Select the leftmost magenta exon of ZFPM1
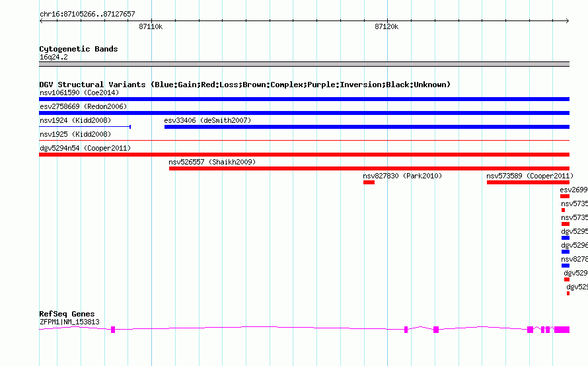Image resolution: width=588 pixels, height=366 pixels. click(x=113, y=330)
